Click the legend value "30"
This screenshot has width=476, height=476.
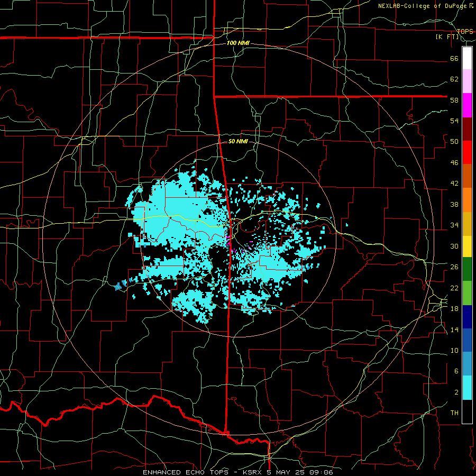454,246
